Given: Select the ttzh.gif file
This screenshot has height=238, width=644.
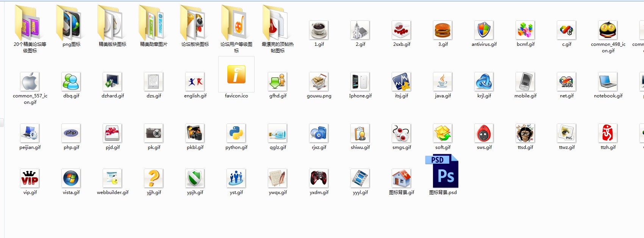Looking at the screenshot, I should (x=608, y=133).
